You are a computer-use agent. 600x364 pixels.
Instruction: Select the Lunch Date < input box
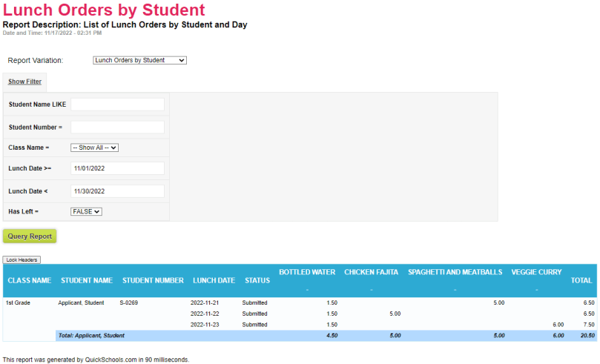coord(117,191)
